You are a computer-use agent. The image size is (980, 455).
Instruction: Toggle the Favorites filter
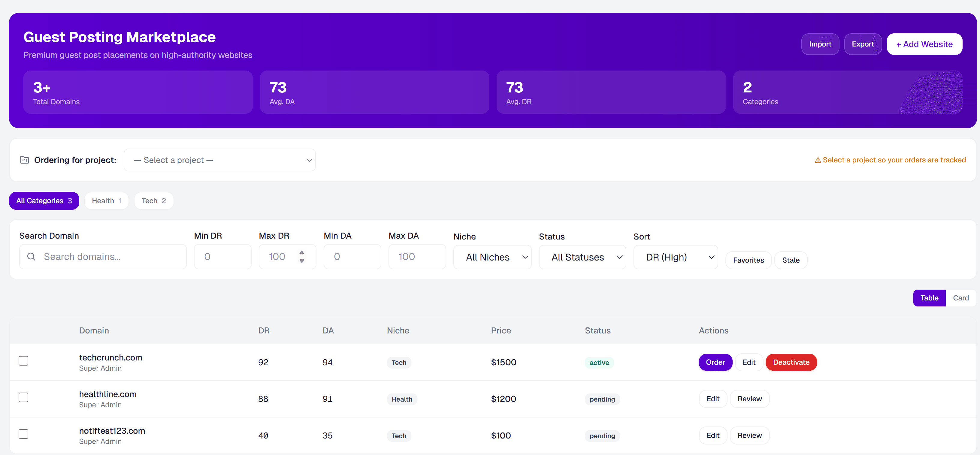pyautogui.click(x=748, y=260)
